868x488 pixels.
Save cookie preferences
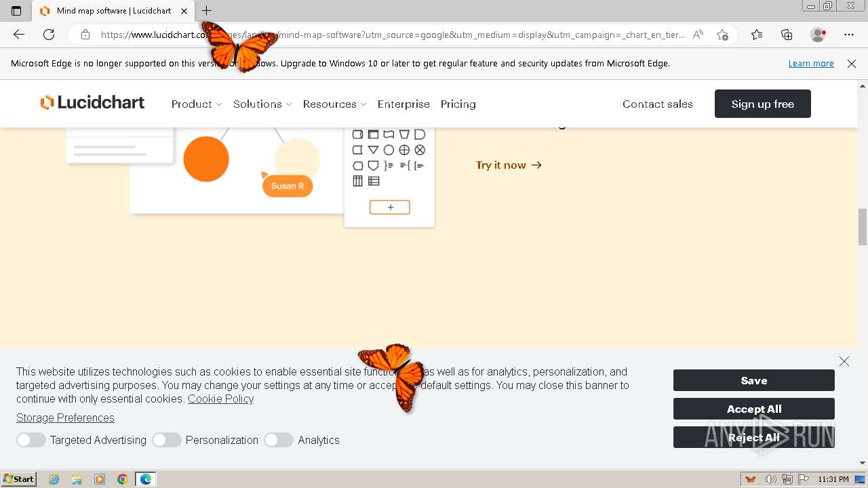click(x=754, y=380)
